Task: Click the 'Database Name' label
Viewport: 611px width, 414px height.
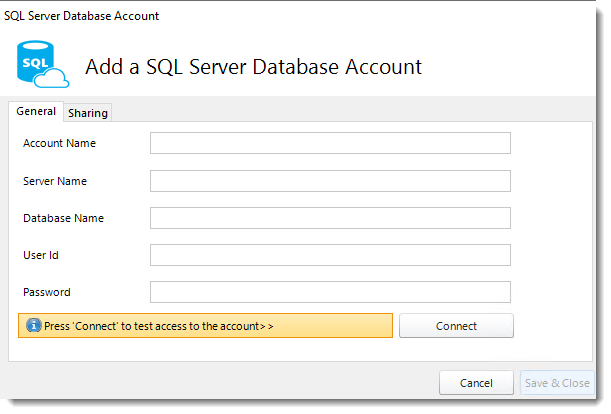Action: (64, 218)
